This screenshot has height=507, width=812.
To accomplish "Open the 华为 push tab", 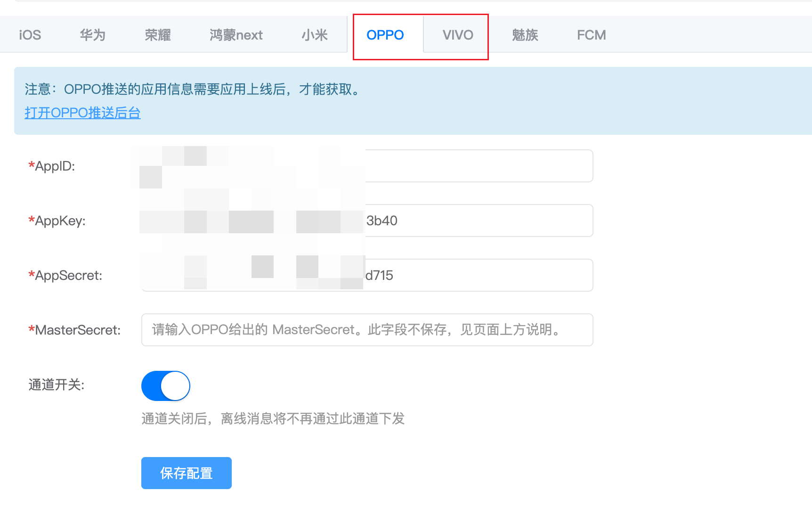I will (x=92, y=35).
